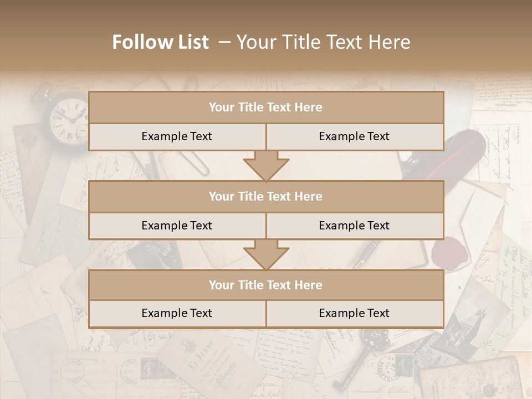Click right Example Text in first block
Screen dimensions: 532x399
click(x=354, y=137)
